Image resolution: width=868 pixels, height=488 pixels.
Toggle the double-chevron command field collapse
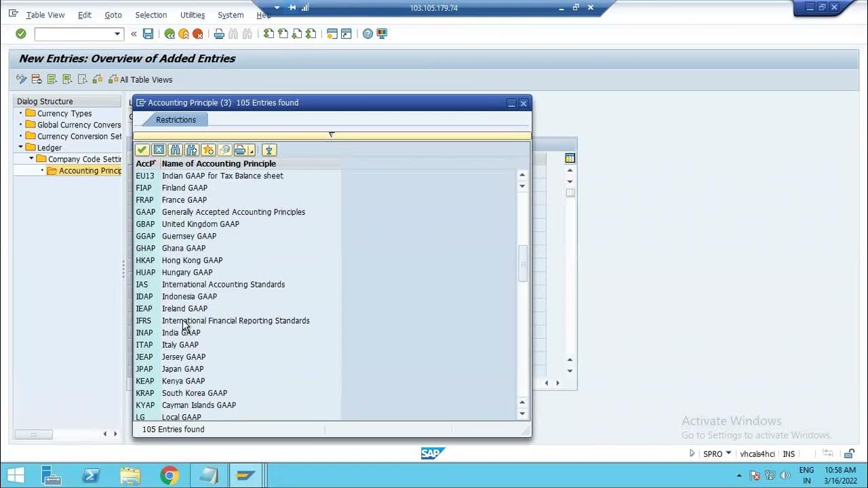[134, 34]
